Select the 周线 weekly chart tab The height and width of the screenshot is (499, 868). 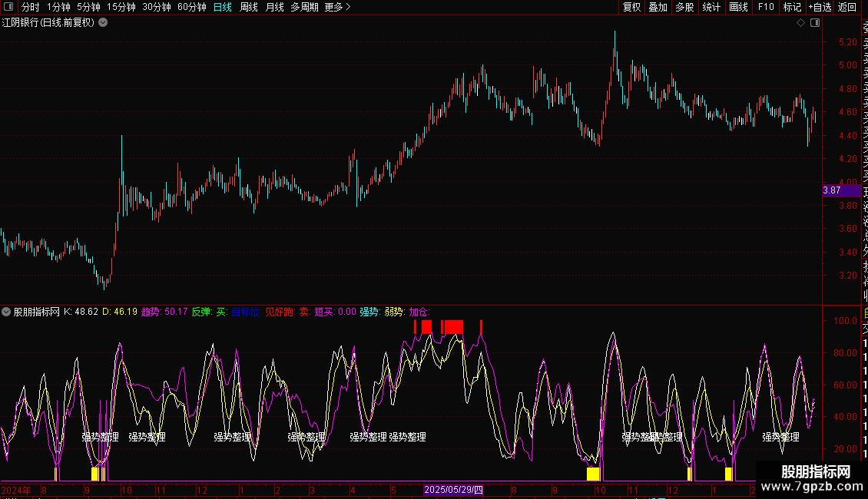point(249,7)
